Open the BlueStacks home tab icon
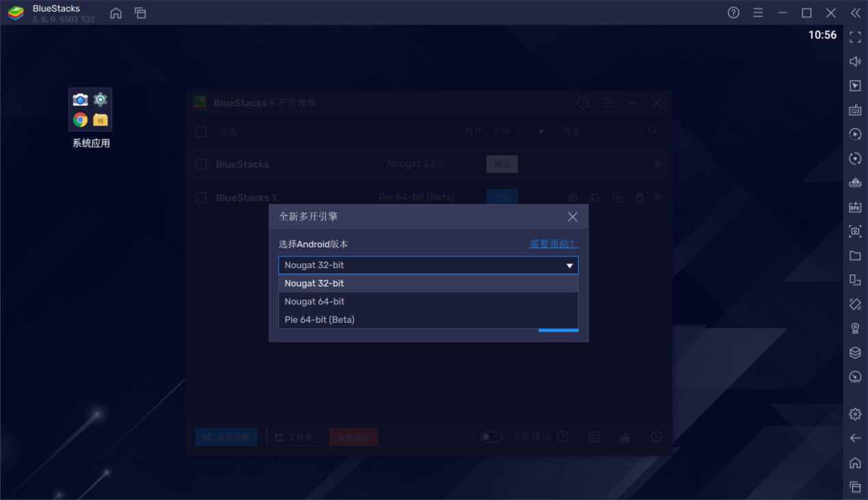Screen dimensions: 868x500 [116, 13]
